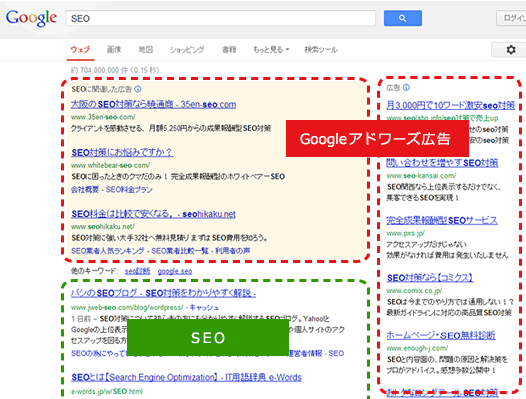Open side ad 月3,000円で10ワード激安seo対策
This screenshot has height=399, width=526.
point(451,105)
